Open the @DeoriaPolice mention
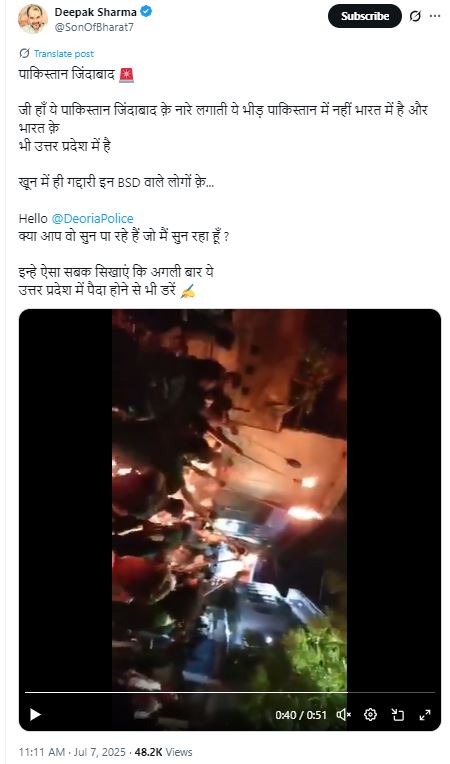 point(92,219)
